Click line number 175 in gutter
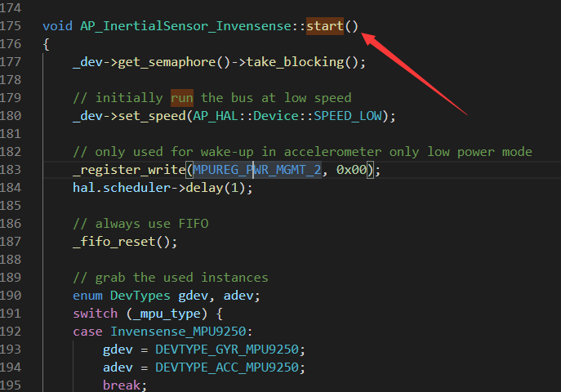This screenshot has width=561, height=392. pyautogui.click(x=11, y=26)
